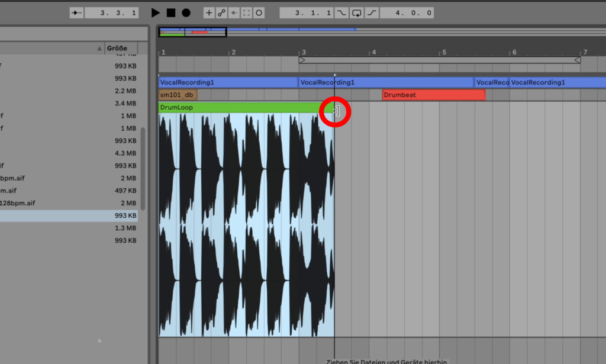Stop playback with the Stop button

pyautogui.click(x=171, y=13)
